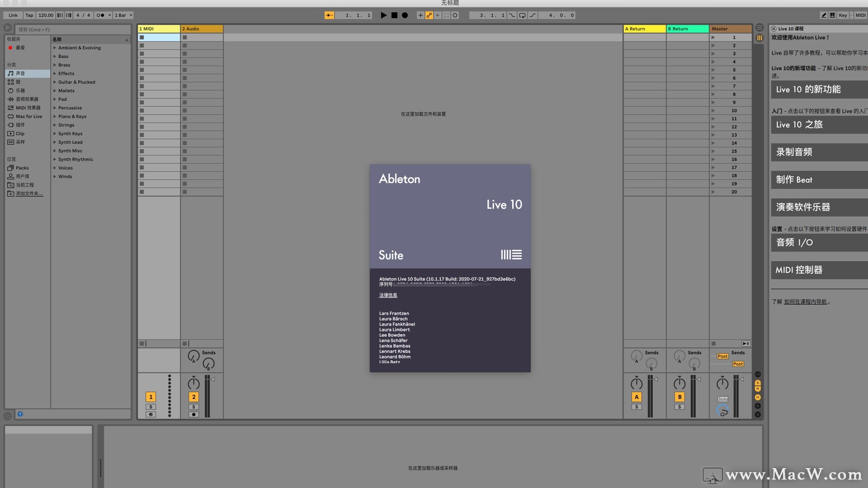The image size is (868, 488).
Task: Toggle the Punch-Out switch icon
Action: (533, 15)
